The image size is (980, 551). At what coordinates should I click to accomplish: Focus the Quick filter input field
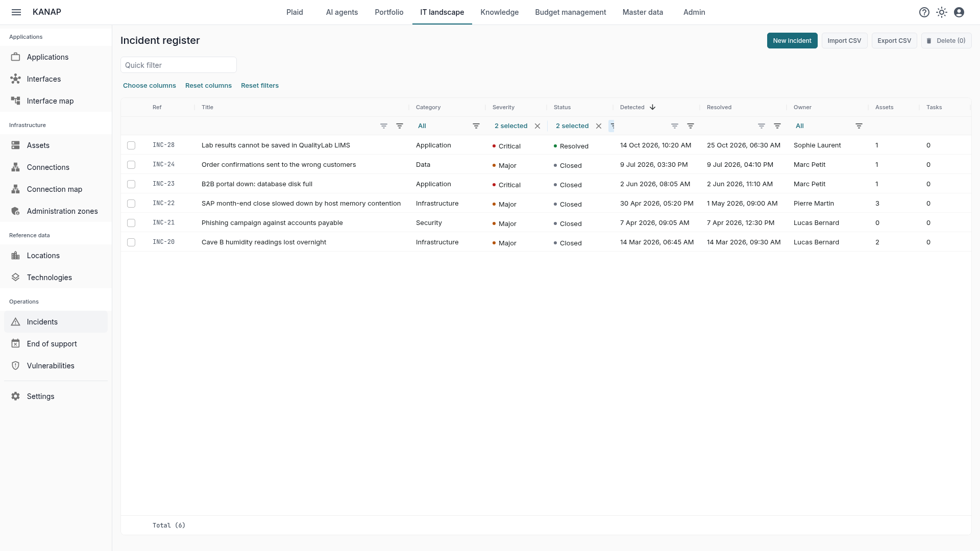[179, 65]
